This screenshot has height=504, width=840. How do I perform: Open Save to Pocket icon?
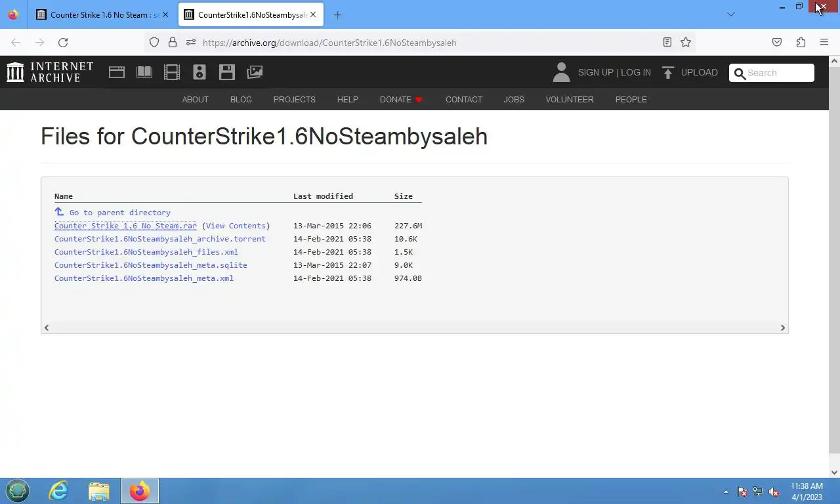[x=777, y=43]
